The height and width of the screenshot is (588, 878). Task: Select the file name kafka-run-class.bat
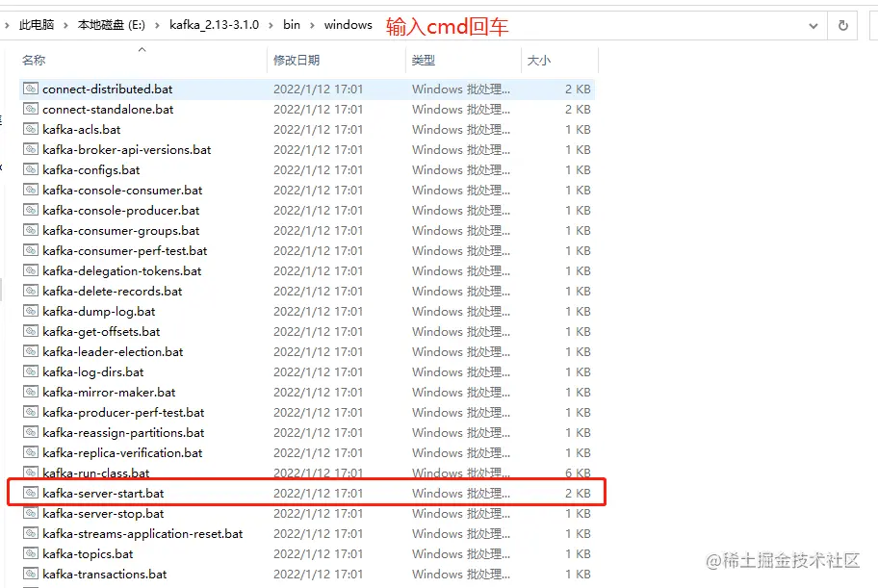[96, 473]
